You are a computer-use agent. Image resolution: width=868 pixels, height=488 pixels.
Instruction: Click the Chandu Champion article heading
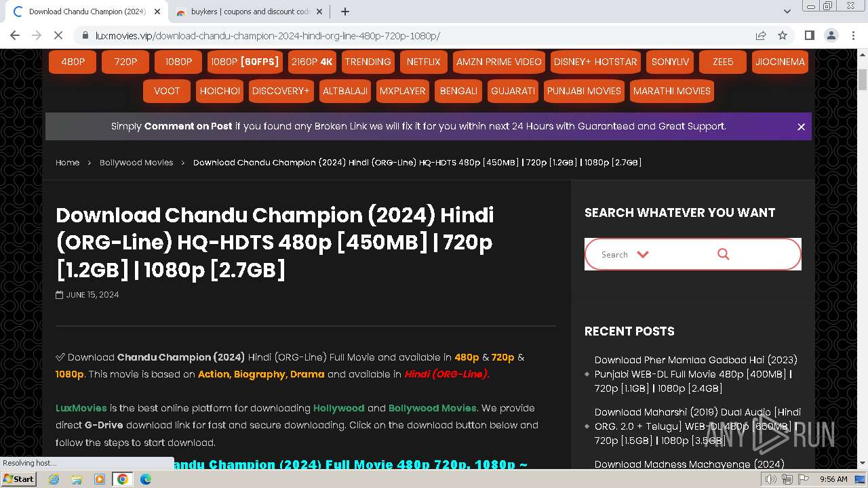point(275,242)
